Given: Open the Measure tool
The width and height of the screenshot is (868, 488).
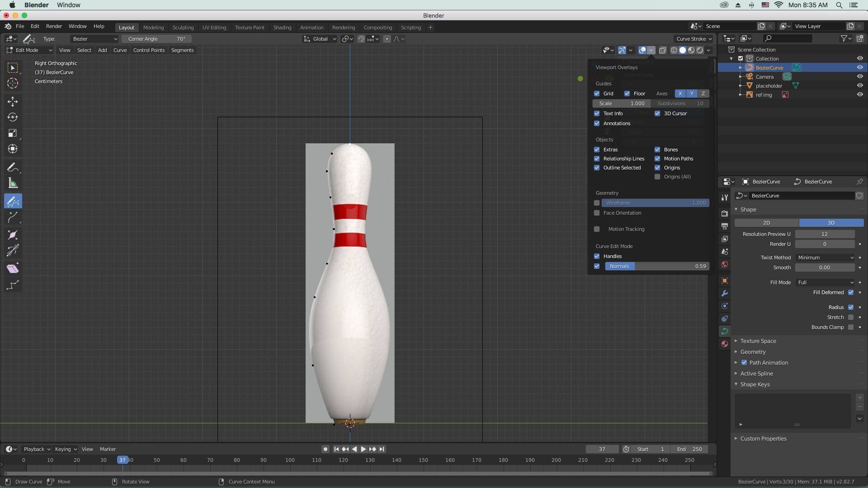Looking at the screenshot, I should 13,183.
